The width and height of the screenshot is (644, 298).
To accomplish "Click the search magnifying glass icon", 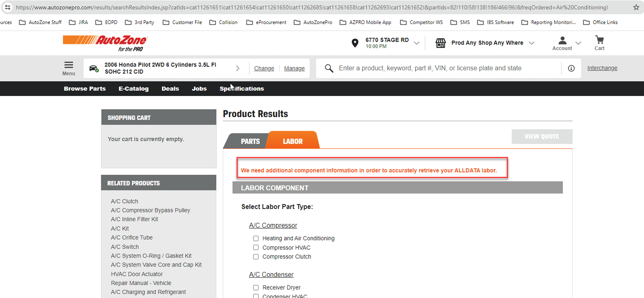I will (x=329, y=68).
